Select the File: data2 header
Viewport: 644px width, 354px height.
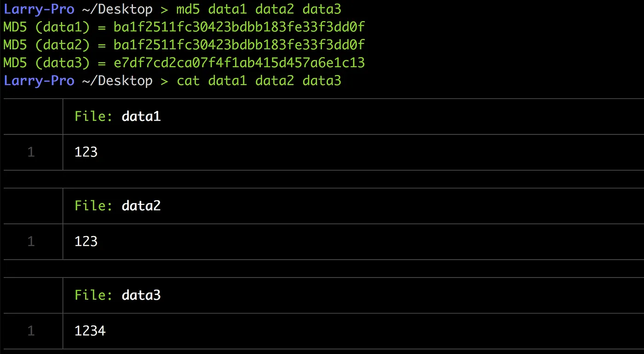point(118,206)
